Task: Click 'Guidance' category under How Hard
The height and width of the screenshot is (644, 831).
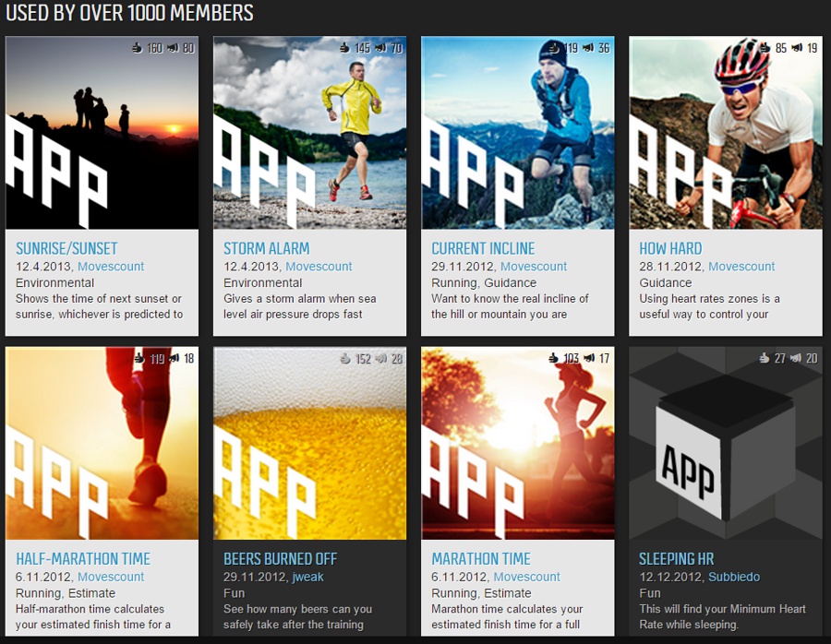Action: (665, 283)
